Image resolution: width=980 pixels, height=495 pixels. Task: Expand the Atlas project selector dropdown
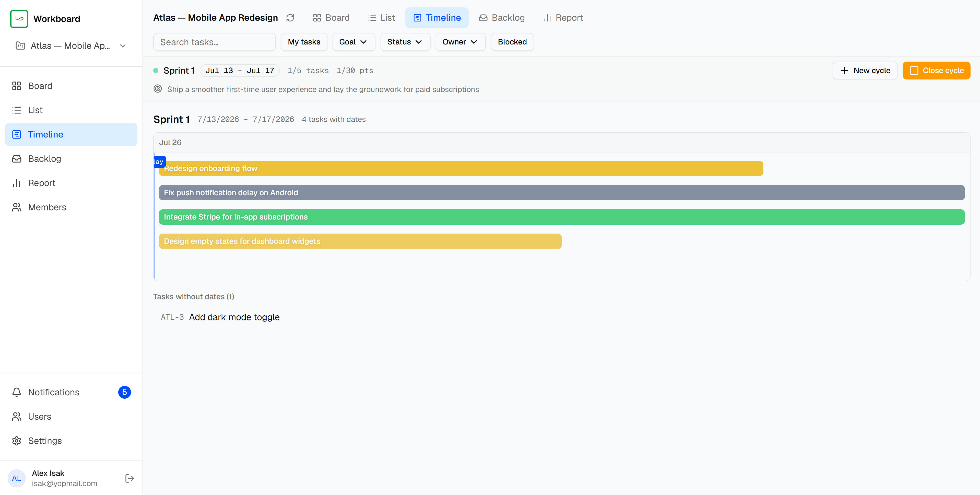click(71, 46)
